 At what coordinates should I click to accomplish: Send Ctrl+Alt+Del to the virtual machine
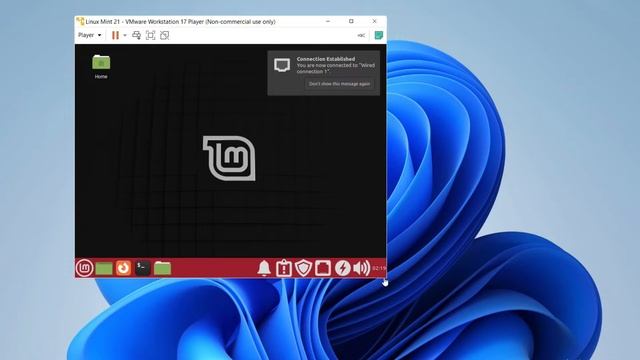click(136, 36)
